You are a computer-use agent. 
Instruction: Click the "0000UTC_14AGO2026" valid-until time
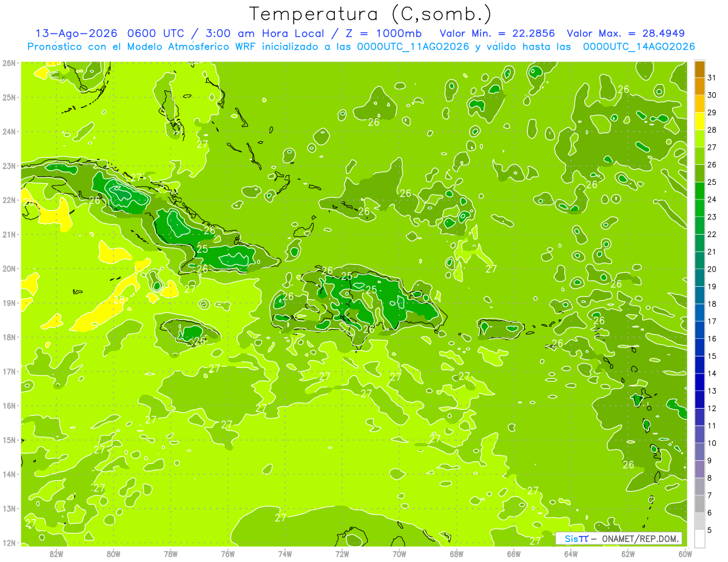[x=638, y=47]
